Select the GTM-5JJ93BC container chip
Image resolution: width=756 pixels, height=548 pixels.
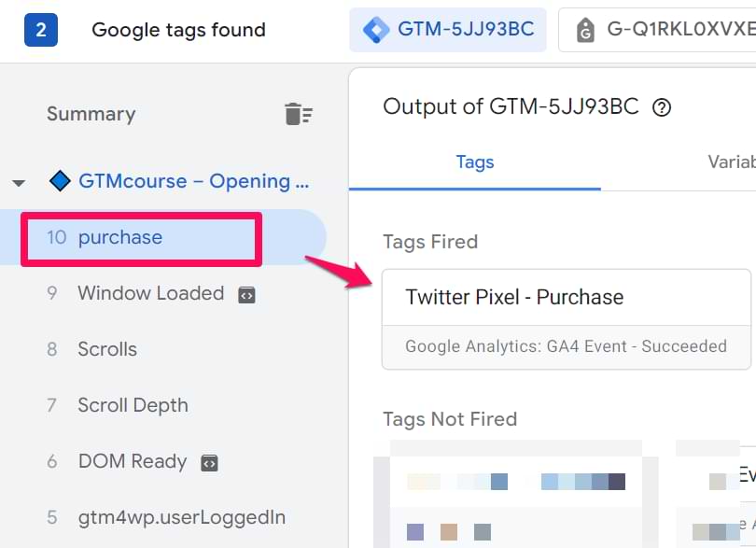(448, 30)
